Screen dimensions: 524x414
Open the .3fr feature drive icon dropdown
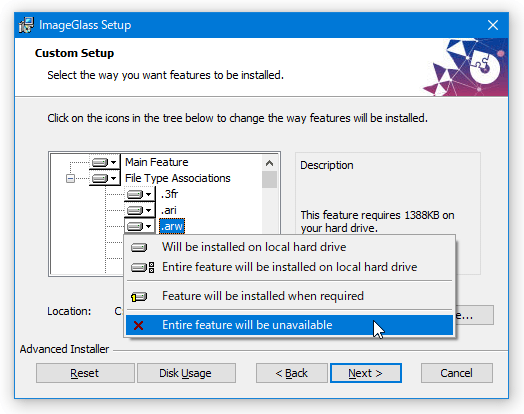coord(140,194)
